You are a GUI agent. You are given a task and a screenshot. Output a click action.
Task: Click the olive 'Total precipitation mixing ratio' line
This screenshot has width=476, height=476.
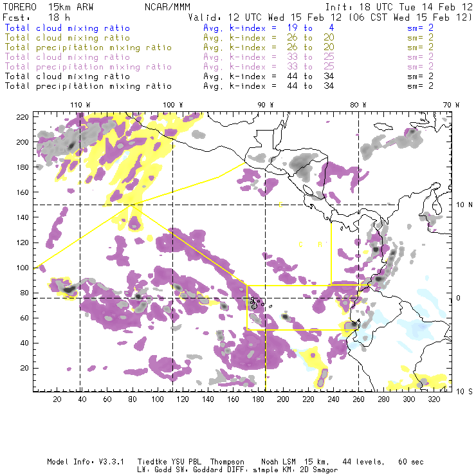click(x=88, y=48)
